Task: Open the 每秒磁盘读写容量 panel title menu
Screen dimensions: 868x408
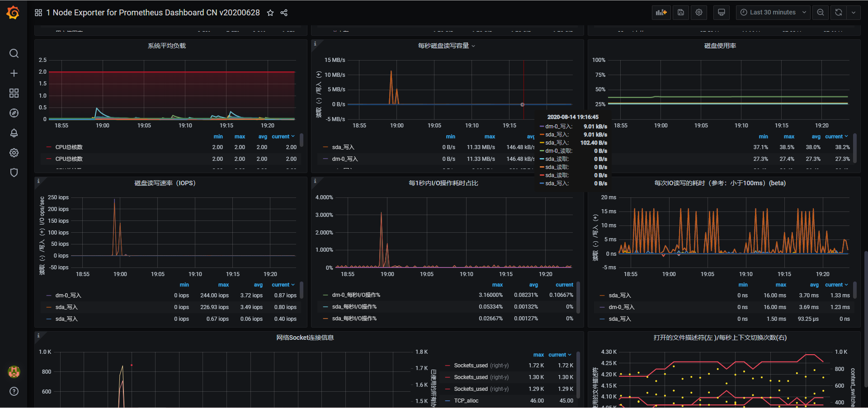Action: (447, 46)
